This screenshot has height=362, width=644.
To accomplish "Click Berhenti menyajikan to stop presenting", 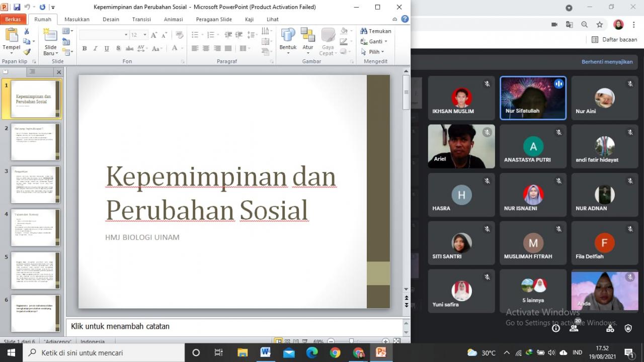I will [607, 62].
